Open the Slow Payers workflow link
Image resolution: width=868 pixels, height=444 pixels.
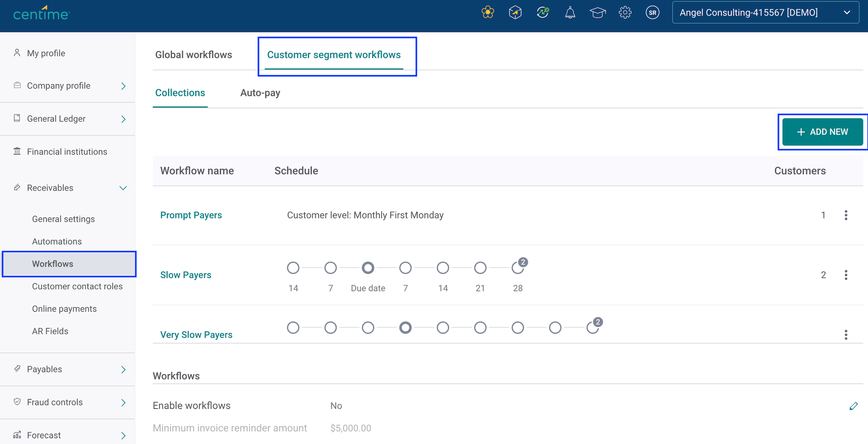tap(186, 274)
